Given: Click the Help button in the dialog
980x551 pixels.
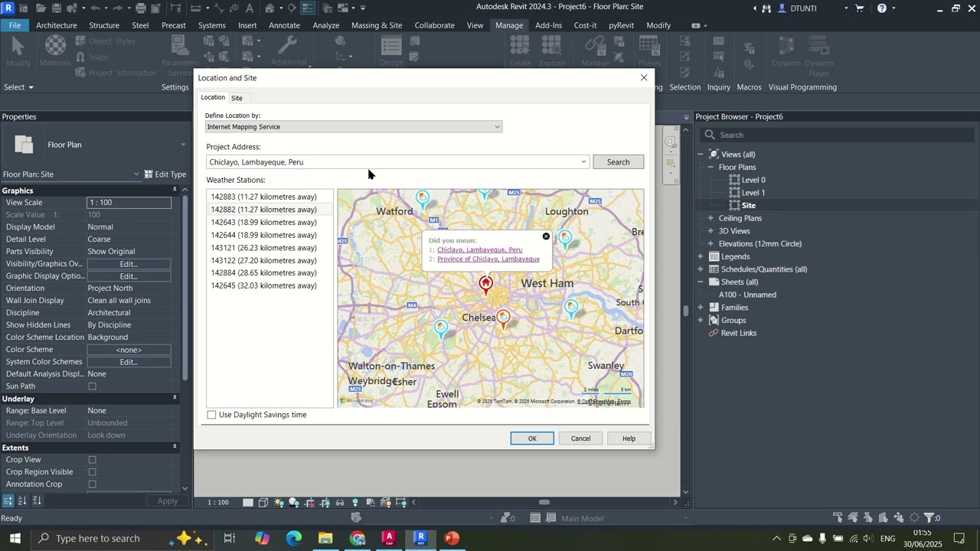Looking at the screenshot, I should pyautogui.click(x=629, y=439).
